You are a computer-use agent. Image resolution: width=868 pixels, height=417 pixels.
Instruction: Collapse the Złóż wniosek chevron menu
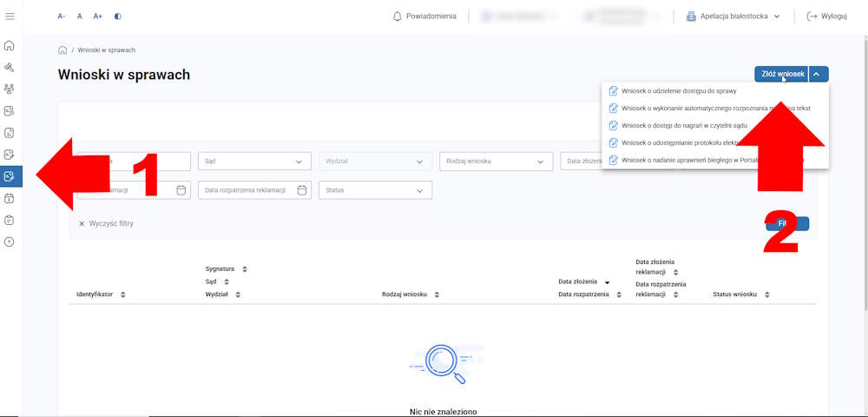click(x=819, y=74)
